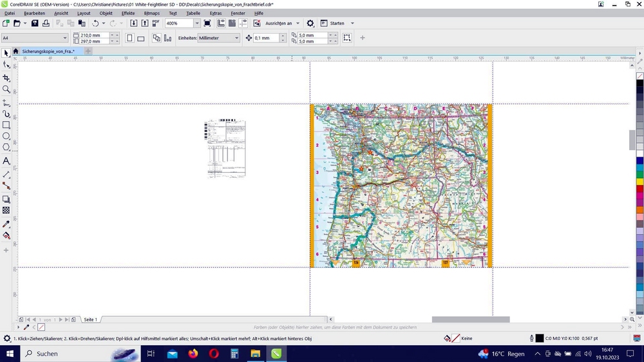Click the Starten button

tap(337, 23)
